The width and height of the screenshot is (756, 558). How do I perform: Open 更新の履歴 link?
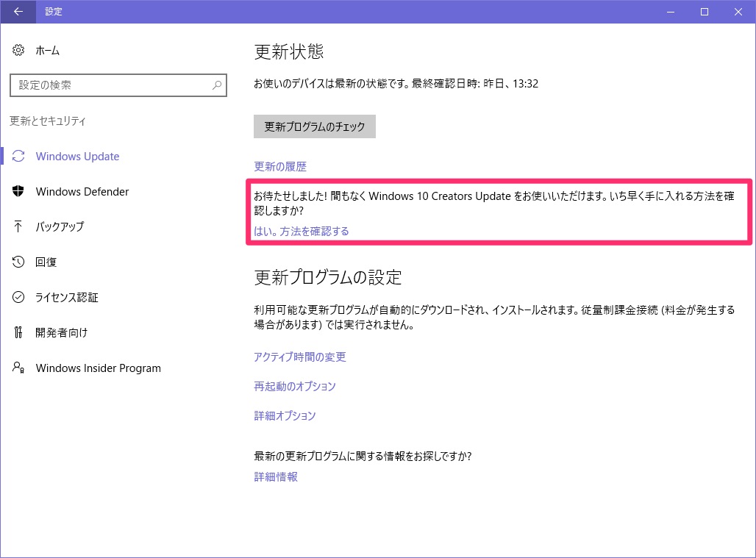point(280,167)
